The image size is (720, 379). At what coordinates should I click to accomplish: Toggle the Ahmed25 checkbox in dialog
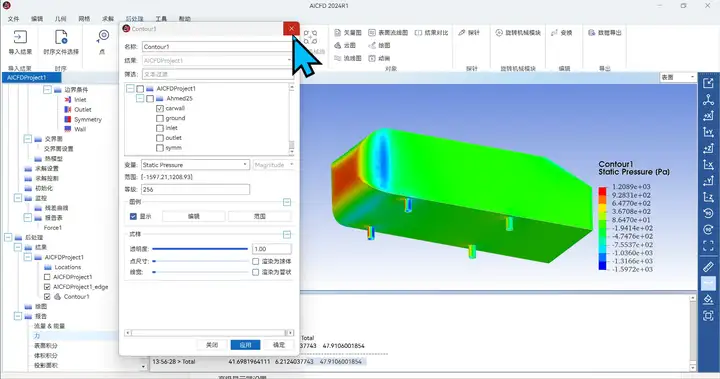(150, 99)
